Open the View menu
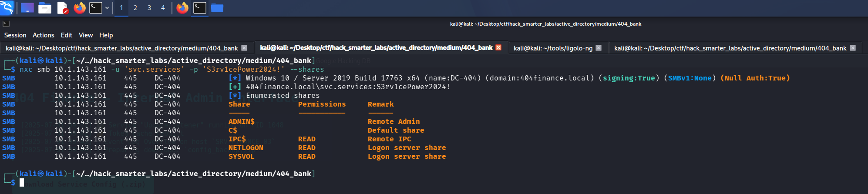Screen dimensions: 868x194 pyautogui.click(x=86, y=35)
